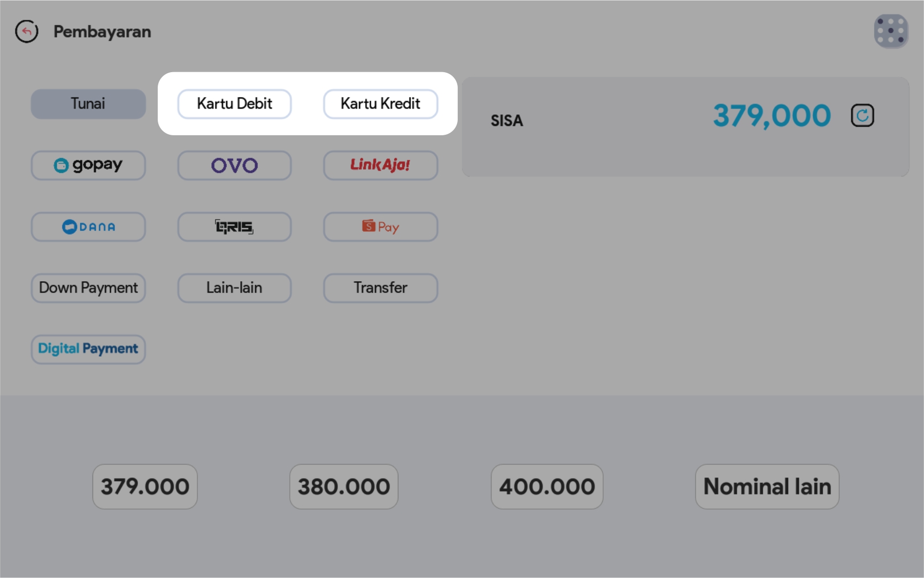Select LinkAja payment option

click(380, 165)
